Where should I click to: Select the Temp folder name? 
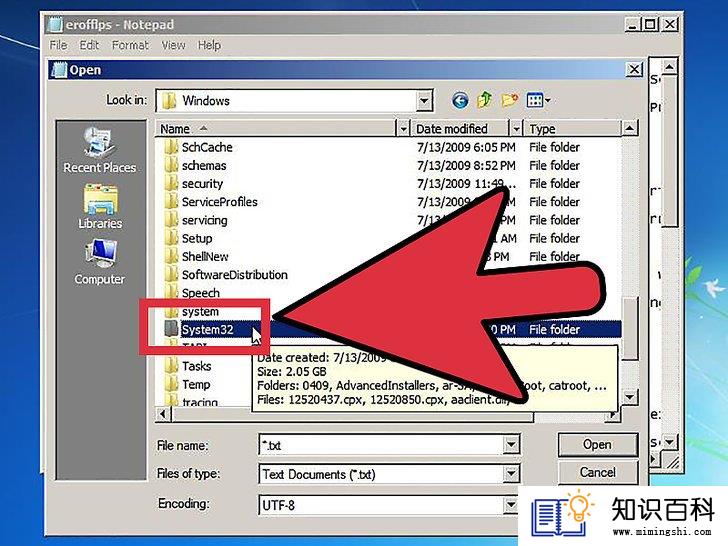coord(196,384)
